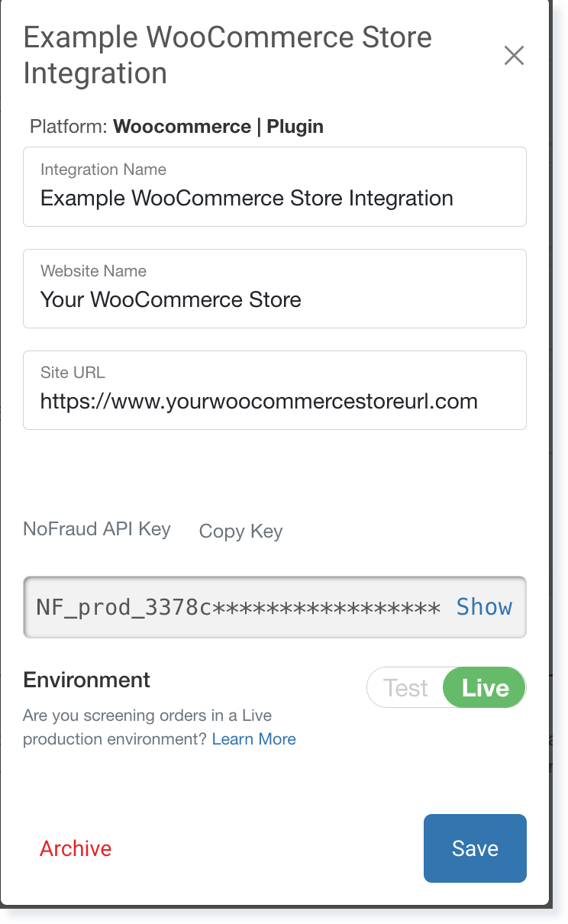Save the WooCommerce integration settings
568x924 pixels.
(475, 848)
